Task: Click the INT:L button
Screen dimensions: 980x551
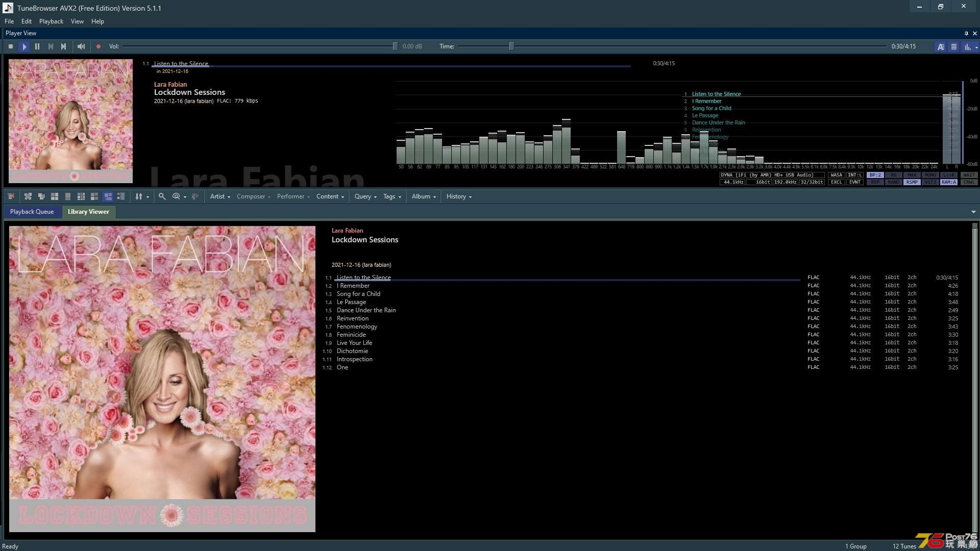Action: tap(855, 175)
